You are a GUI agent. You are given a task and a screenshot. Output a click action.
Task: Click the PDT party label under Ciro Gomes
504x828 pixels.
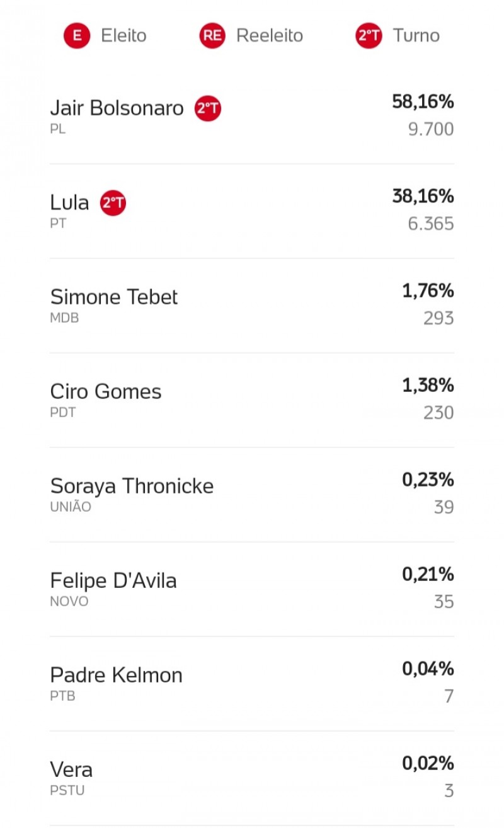(63, 413)
